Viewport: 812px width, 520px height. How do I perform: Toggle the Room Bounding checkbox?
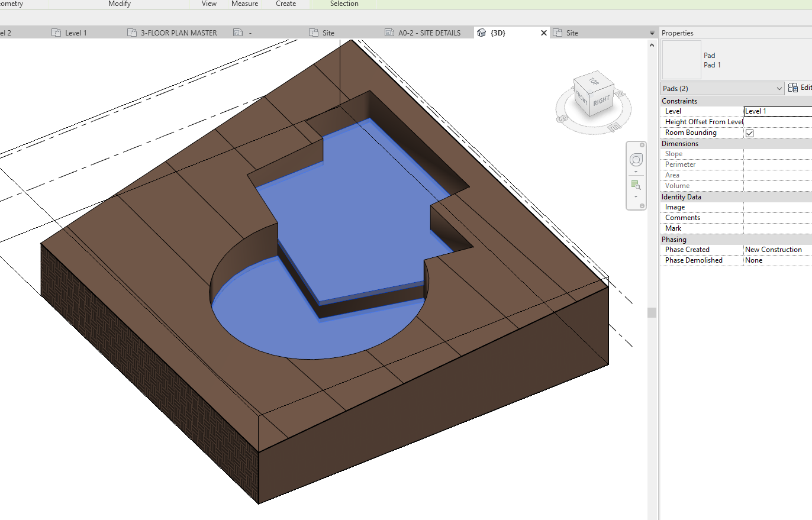(x=750, y=133)
